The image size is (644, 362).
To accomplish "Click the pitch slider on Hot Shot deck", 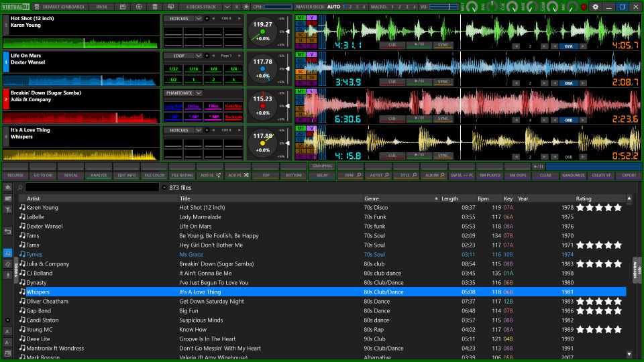I will (287, 32).
